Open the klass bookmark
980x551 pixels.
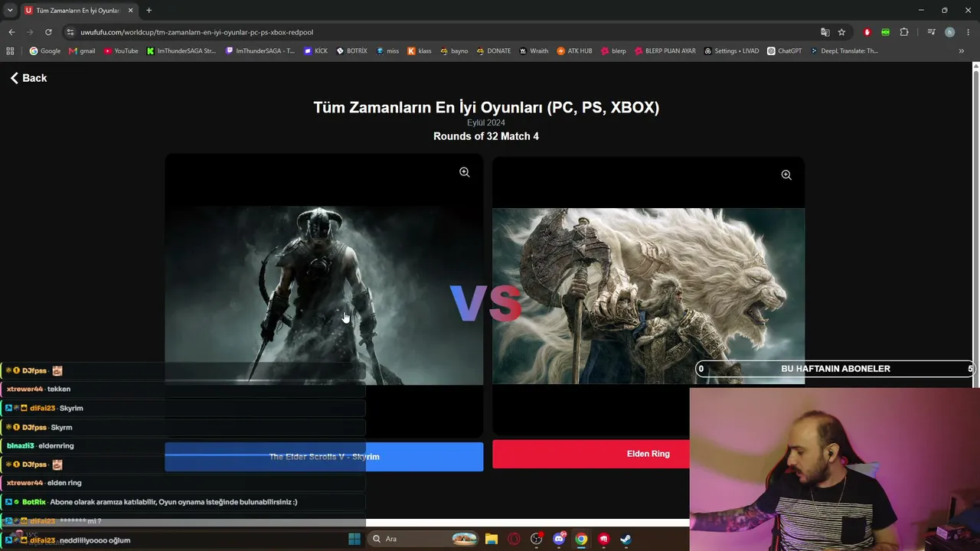(419, 51)
